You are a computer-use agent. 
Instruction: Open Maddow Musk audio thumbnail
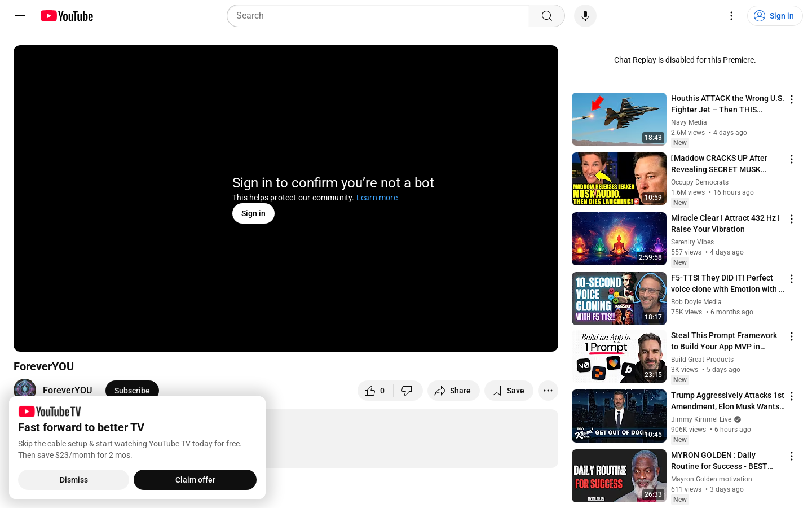(619, 179)
